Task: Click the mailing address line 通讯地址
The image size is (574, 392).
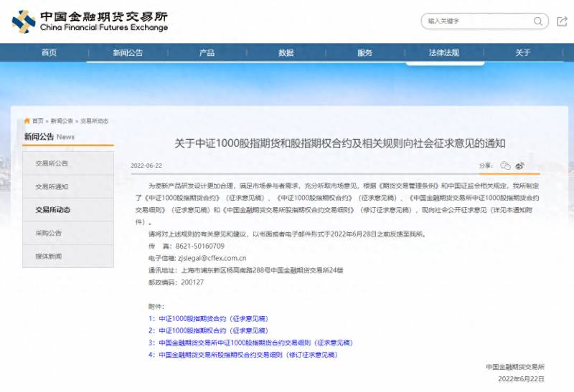Action: pyautogui.click(x=245, y=270)
